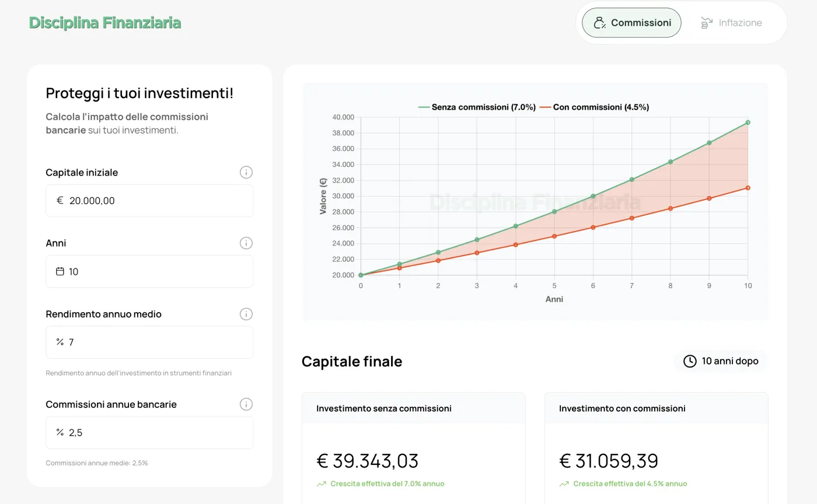Switch to the Inflazione tab
This screenshot has height=504, width=817.
coord(731,23)
